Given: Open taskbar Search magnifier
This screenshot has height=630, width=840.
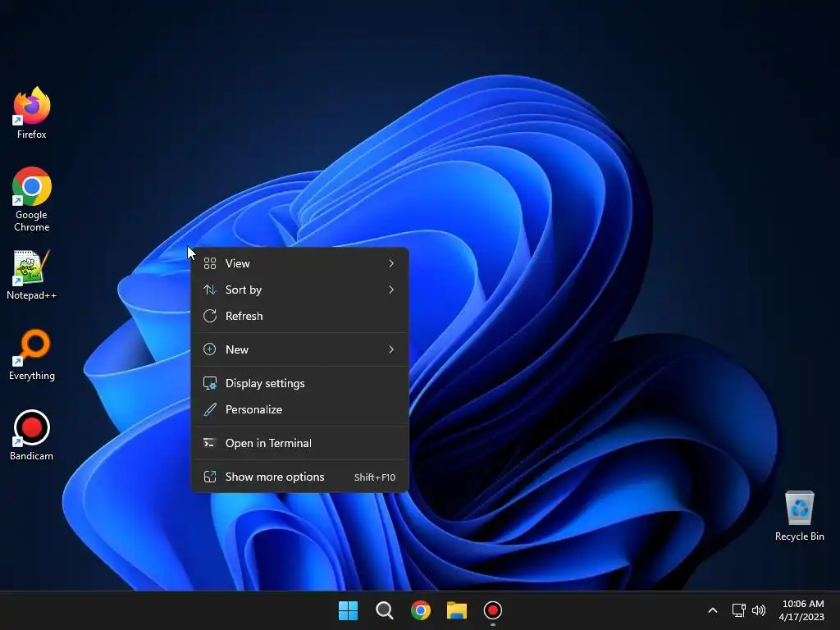Looking at the screenshot, I should [384, 610].
